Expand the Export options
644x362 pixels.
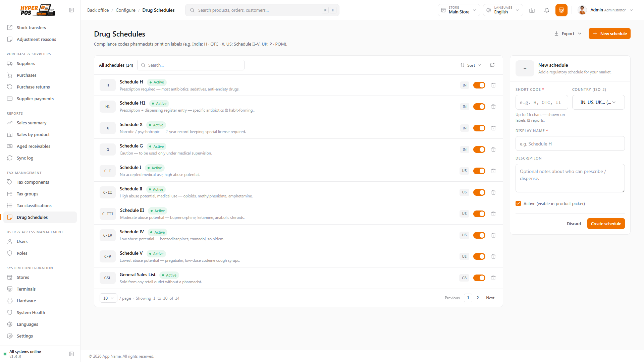pyautogui.click(x=568, y=34)
